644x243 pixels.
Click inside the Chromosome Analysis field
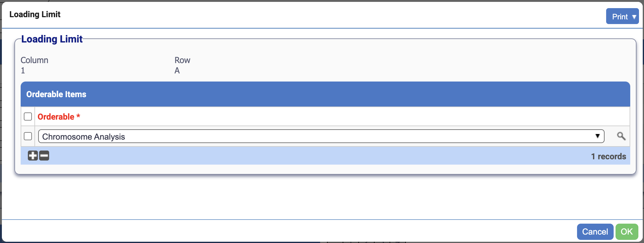pos(188,136)
